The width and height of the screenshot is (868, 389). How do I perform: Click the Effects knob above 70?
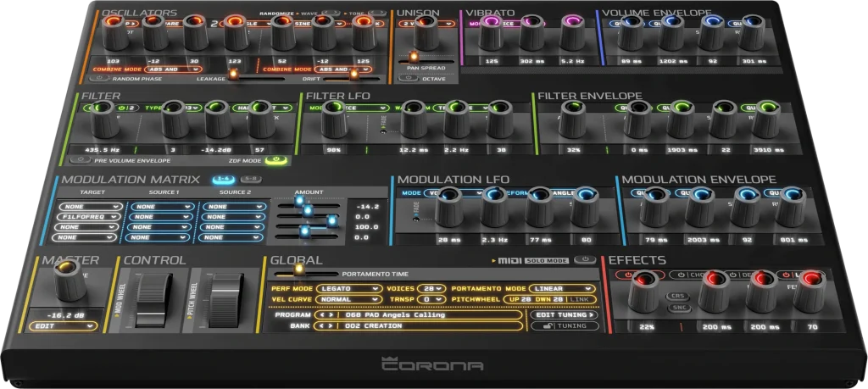[810, 291]
